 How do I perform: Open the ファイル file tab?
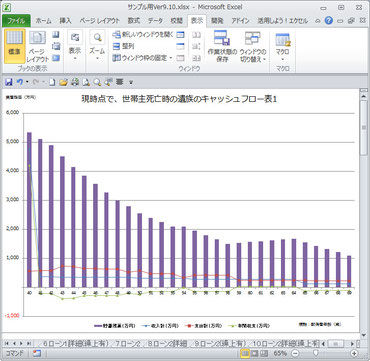click(16, 21)
